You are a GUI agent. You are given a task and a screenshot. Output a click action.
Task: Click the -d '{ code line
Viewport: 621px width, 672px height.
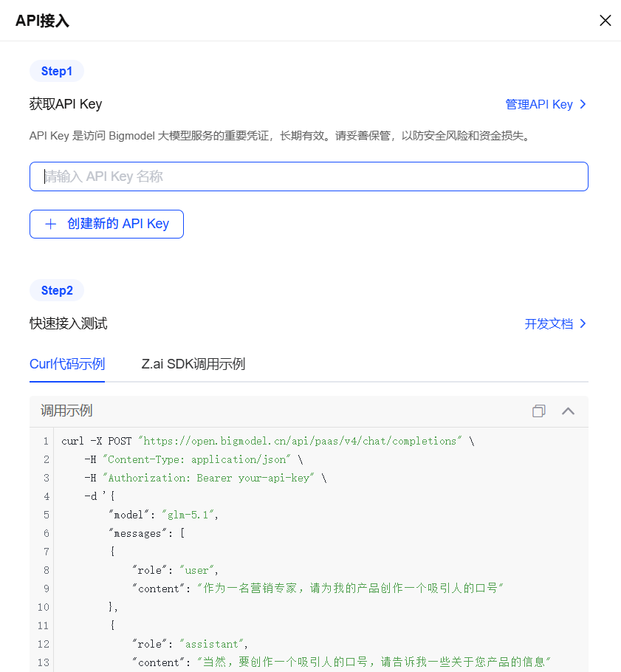tap(100, 496)
